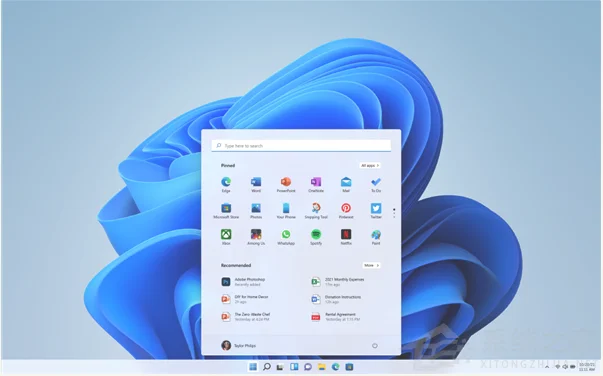Click the battery icon in tray

coord(573,367)
